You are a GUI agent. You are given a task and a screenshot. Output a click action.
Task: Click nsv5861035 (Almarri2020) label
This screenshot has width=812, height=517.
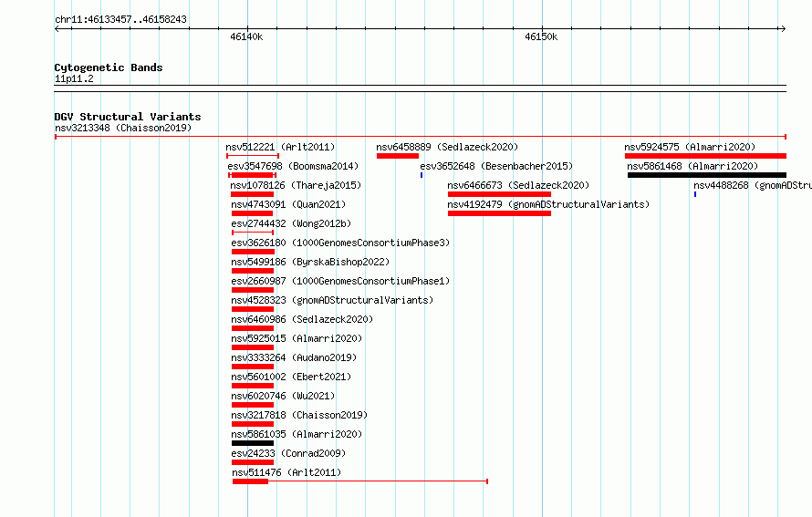click(297, 434)
